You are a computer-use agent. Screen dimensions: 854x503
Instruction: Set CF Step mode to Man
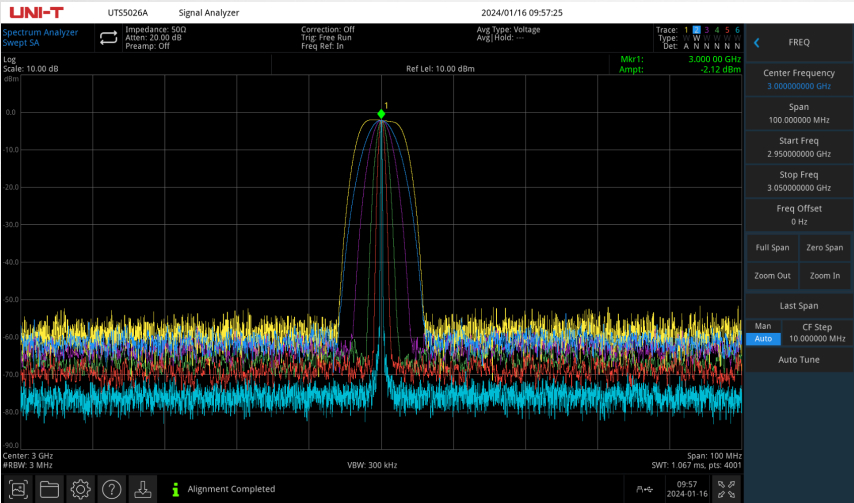click(763, 326)
